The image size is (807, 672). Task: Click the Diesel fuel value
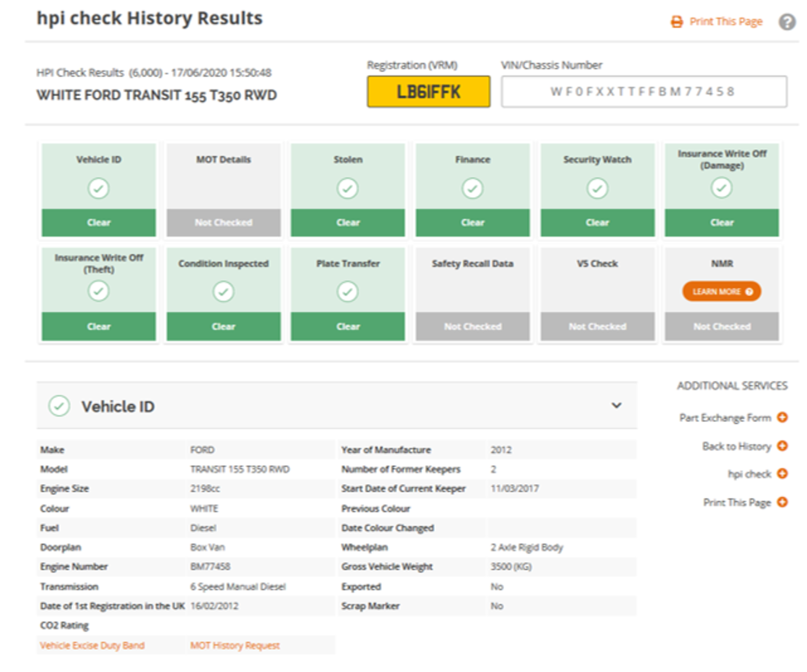[203, 528]
